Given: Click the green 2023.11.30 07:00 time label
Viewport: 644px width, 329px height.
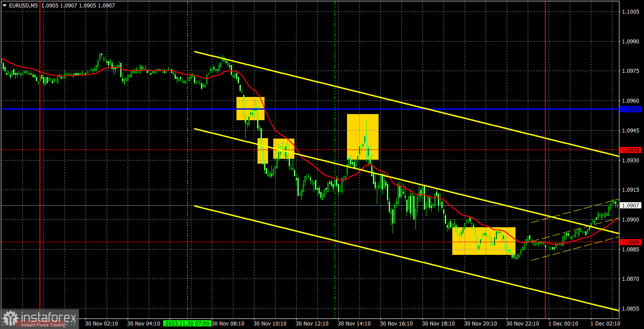Looking at the screenshot, I should coord(187,323).
